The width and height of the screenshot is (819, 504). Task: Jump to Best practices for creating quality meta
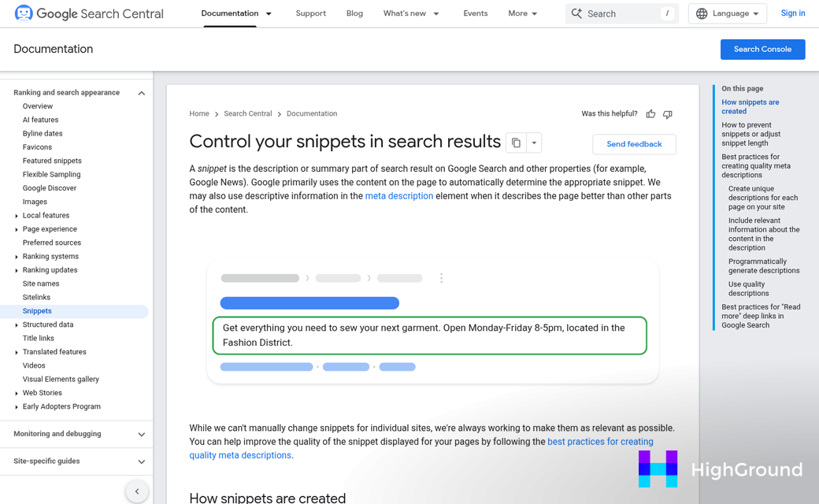(x=756, y=166)
